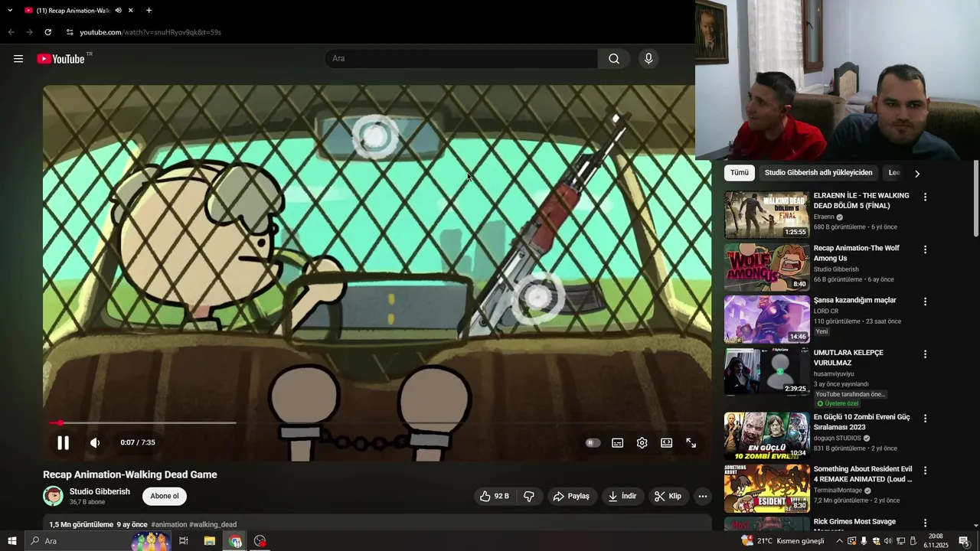
Task: Open options for En Güçlü 10 Zombi
Action: coord(925,419)
